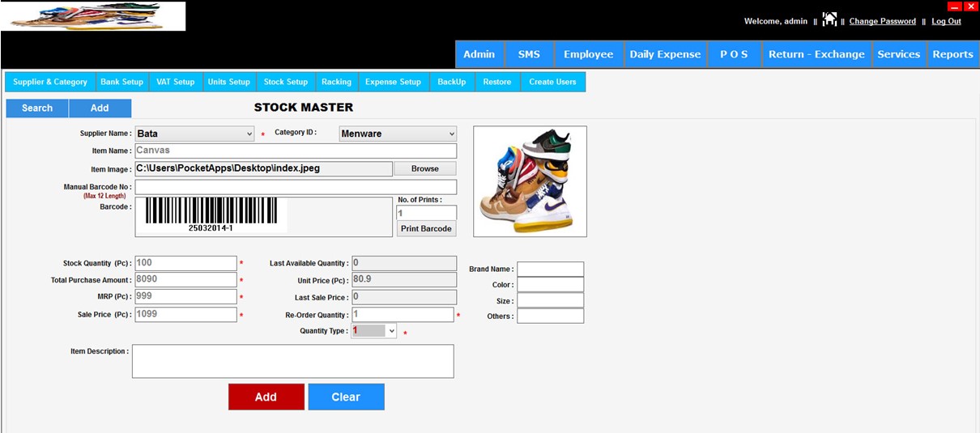
Task: Click the Item Image path field
Action: point(264,168)
